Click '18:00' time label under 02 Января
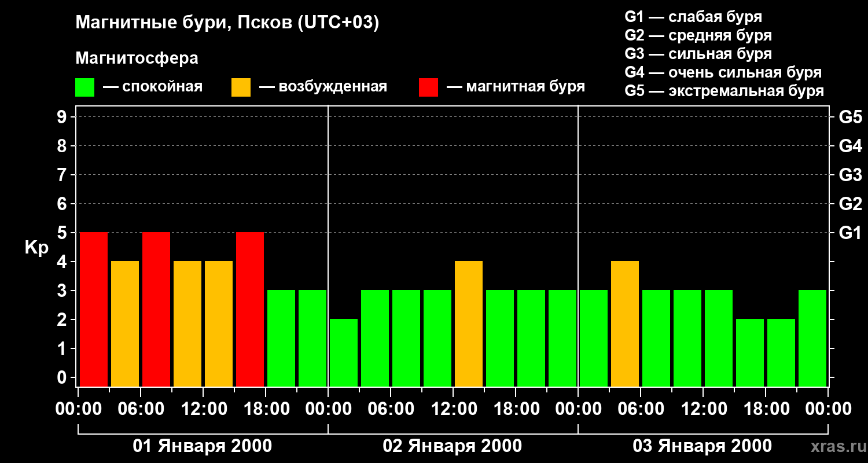Viewport: 868px width, 463px height. [x=516, y=409]
